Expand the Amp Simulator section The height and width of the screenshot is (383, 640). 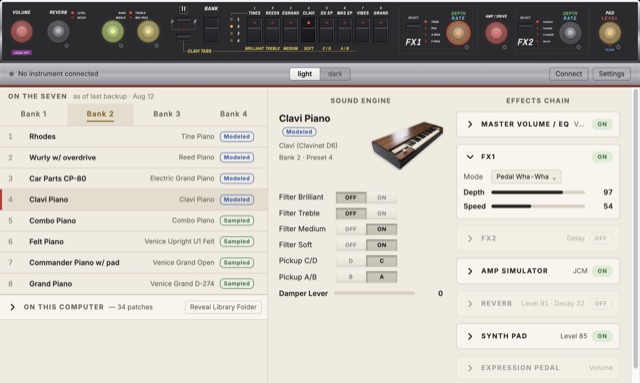point(470,271)
